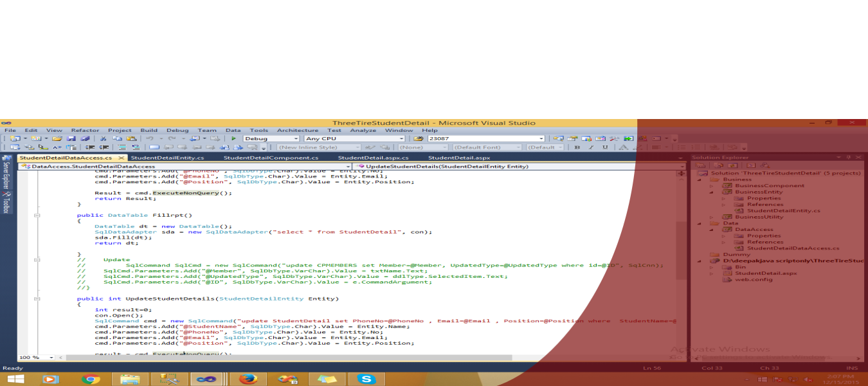Click the green Start Debugging arrow
This screenshot has width=868, height=386.
[x=233, y=138]
